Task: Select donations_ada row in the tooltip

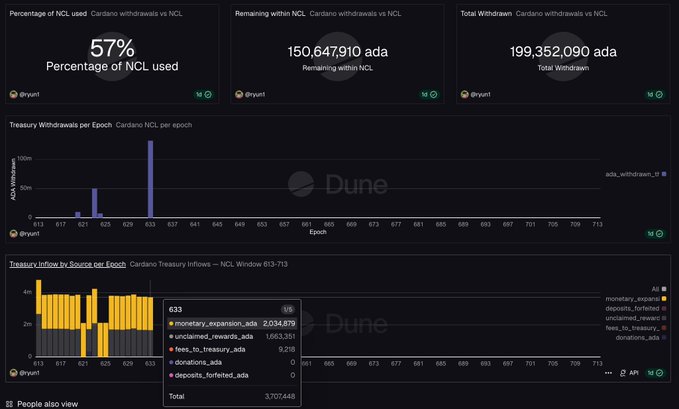Action: [232, 362]
